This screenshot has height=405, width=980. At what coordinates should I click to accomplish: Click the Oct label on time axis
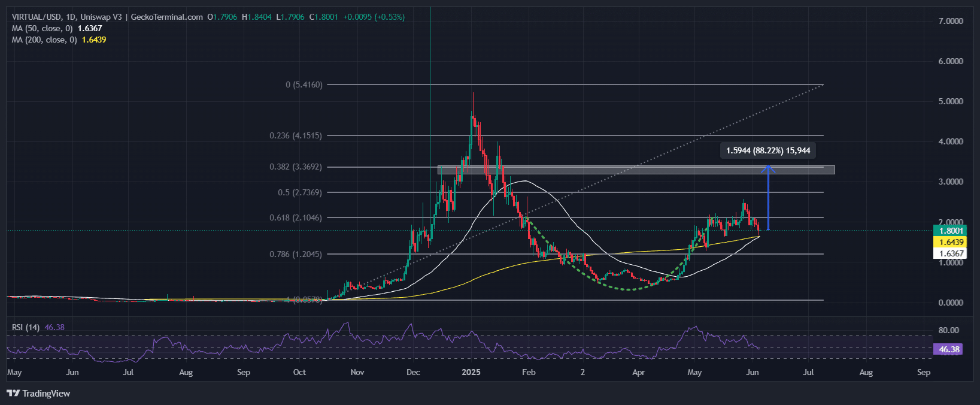[x=299, y=372]
